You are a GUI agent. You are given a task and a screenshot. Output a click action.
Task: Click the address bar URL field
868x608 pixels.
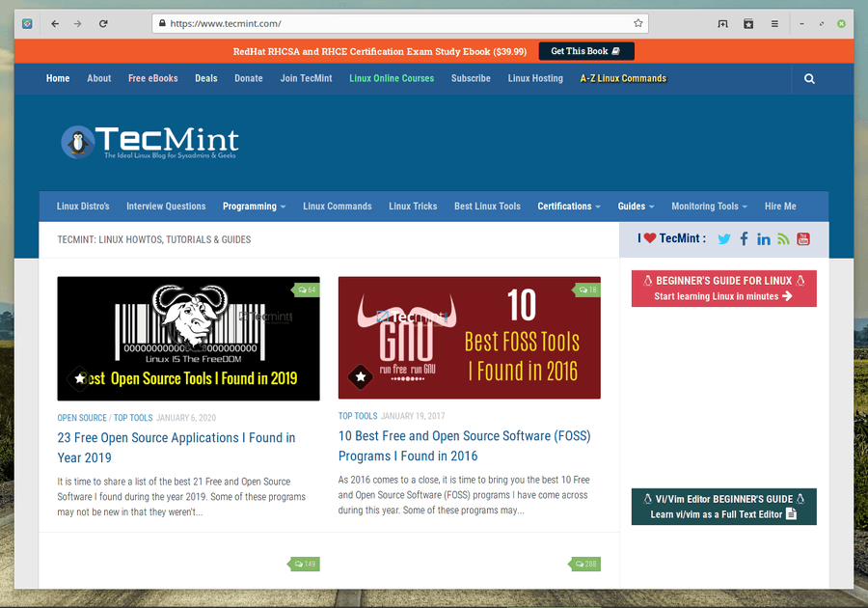pos(399,23)
